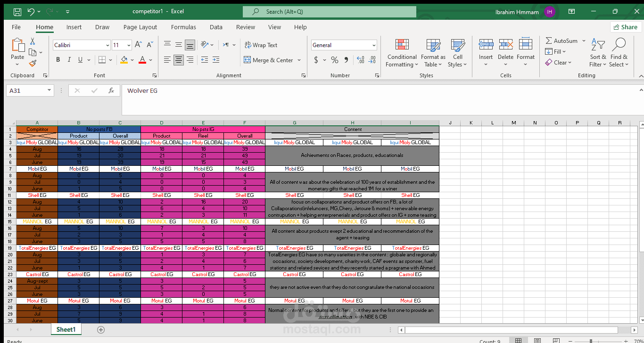The width and height of the screenshot is (644, 343).
Task: Change text orientation angle
Action: (205, 45)
